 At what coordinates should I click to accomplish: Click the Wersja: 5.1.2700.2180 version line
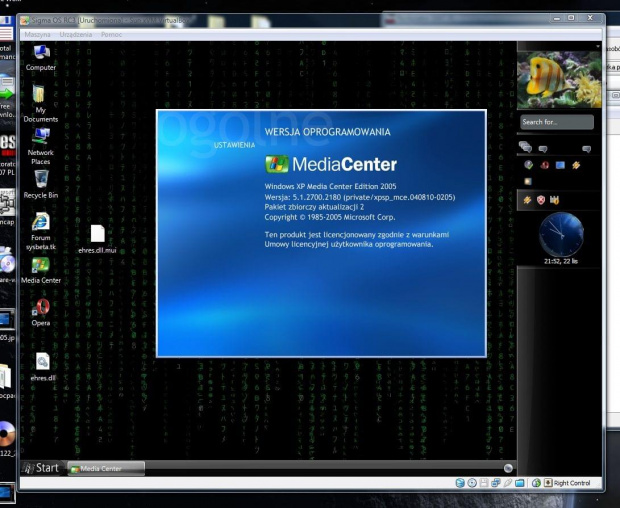coord(360,197)
